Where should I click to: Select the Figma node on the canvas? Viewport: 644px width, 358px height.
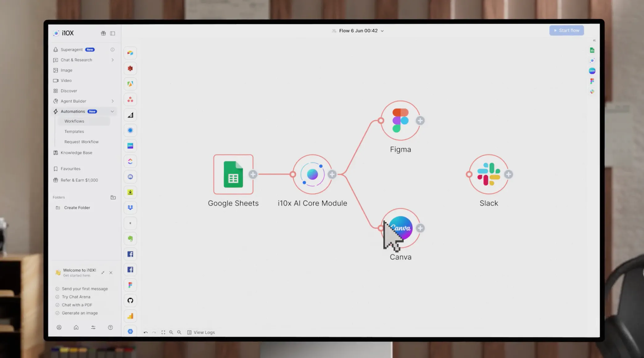pyautogui.click(x=400, y=120)
